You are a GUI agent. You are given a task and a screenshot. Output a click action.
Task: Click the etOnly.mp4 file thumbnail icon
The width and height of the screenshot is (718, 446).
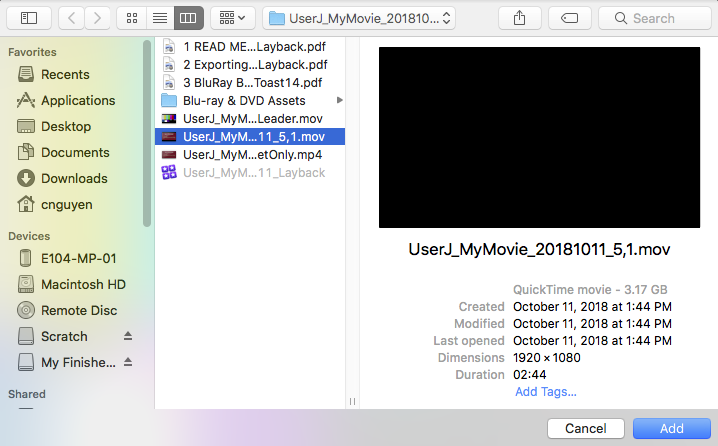pos(169,155)
